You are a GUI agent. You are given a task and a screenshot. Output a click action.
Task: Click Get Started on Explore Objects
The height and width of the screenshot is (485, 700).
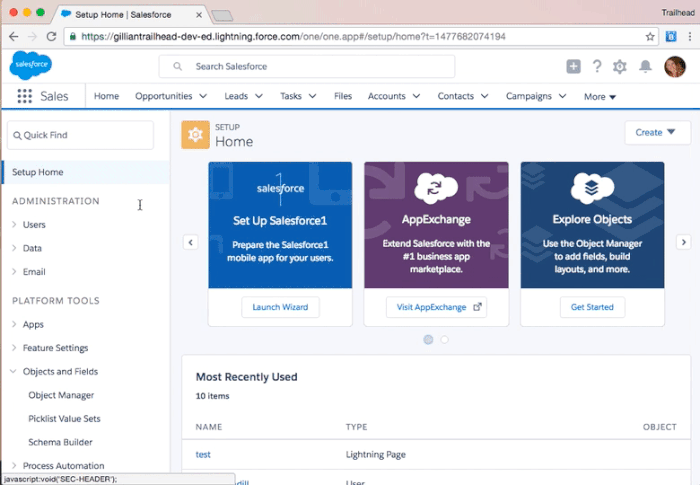[x=592, y=307]
